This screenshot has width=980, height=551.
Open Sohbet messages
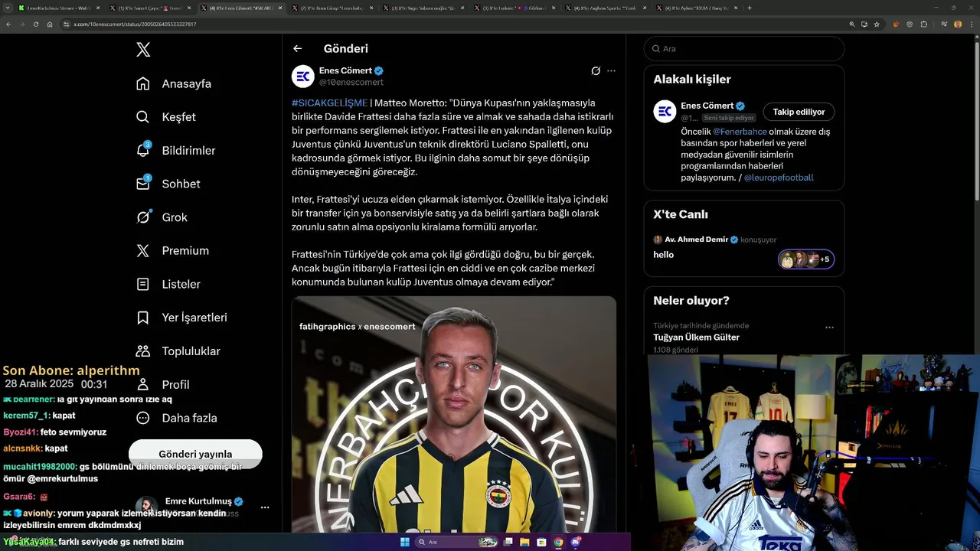point(168,184)
